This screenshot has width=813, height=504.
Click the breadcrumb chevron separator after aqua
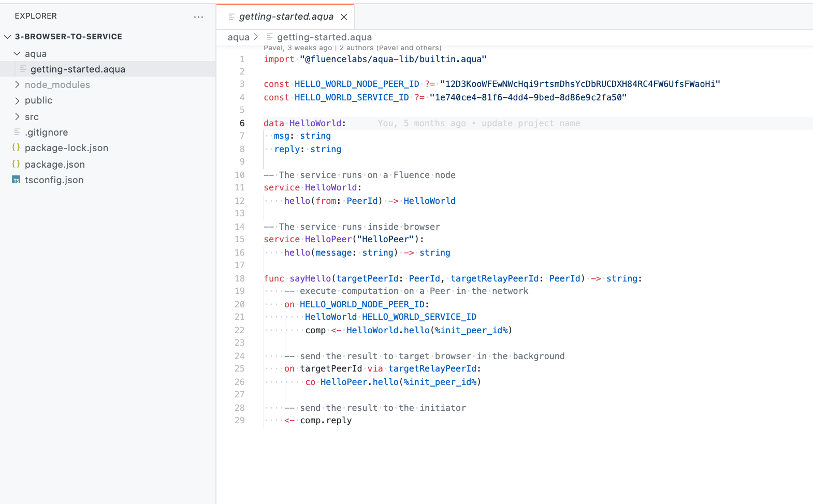pyautogui.click(x=256, y=37)
